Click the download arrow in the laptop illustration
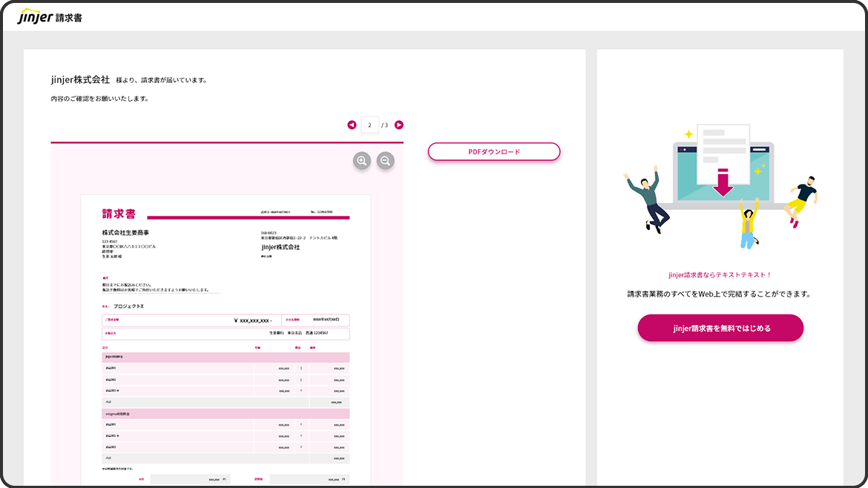868x488 pixels. (x=723, y=183)
